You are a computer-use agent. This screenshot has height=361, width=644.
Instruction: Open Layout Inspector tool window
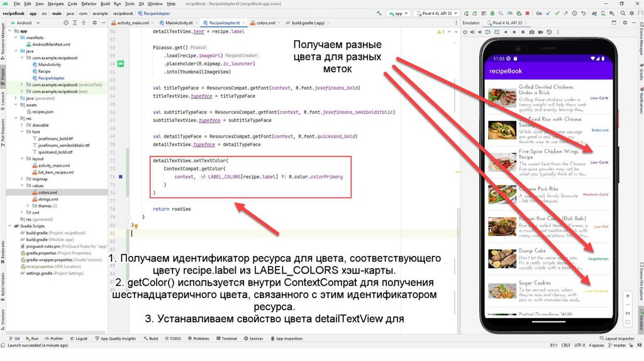(617, 339)
